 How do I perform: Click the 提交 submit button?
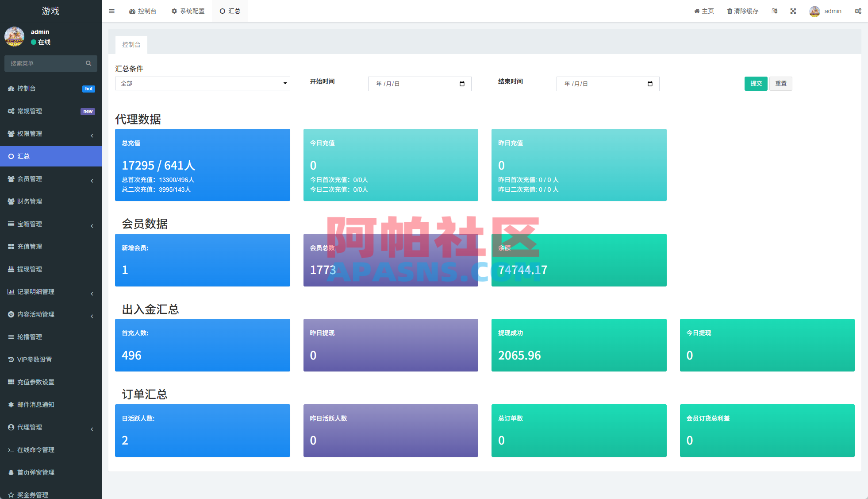tap(756, 83)
